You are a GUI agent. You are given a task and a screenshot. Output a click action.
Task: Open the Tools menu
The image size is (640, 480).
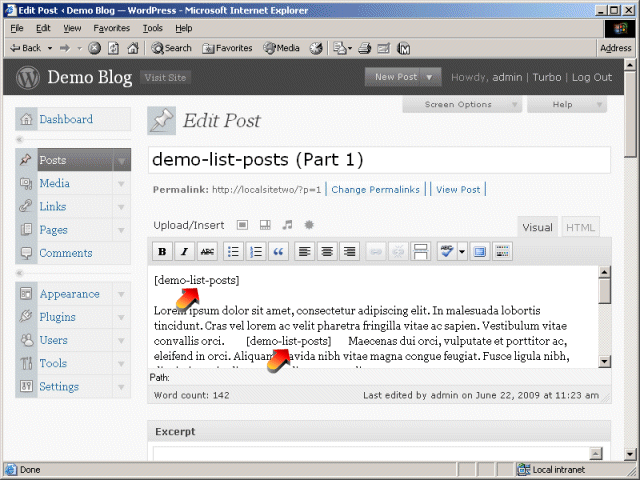(153, 28)
